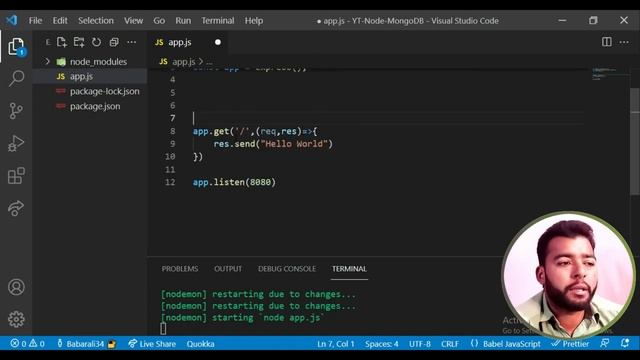Open the Edit menu

tap(60, 20)
